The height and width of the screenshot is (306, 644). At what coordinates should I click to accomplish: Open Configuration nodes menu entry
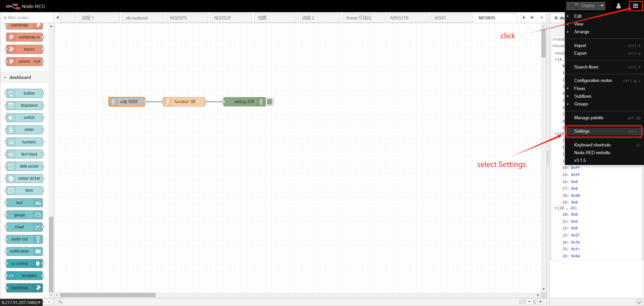[604, 81]
